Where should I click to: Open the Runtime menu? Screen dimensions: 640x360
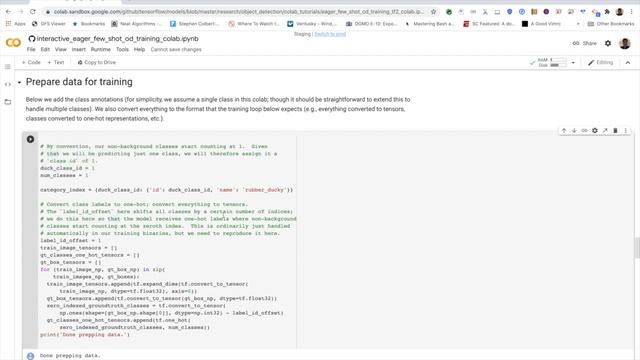pyautogui.click(x=100, y=49)
